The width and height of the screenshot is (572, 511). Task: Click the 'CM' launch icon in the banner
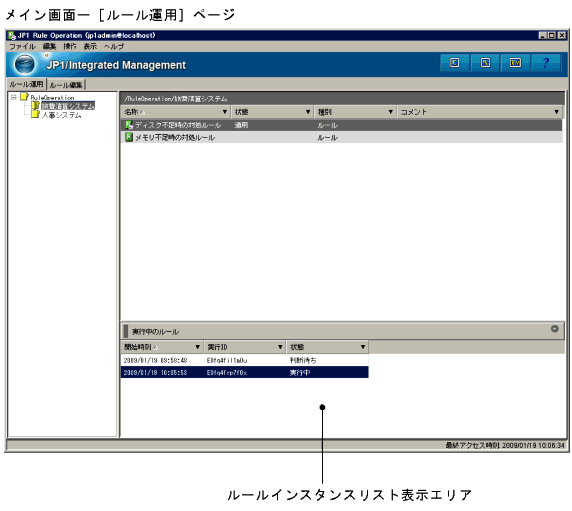click(515, 63)
